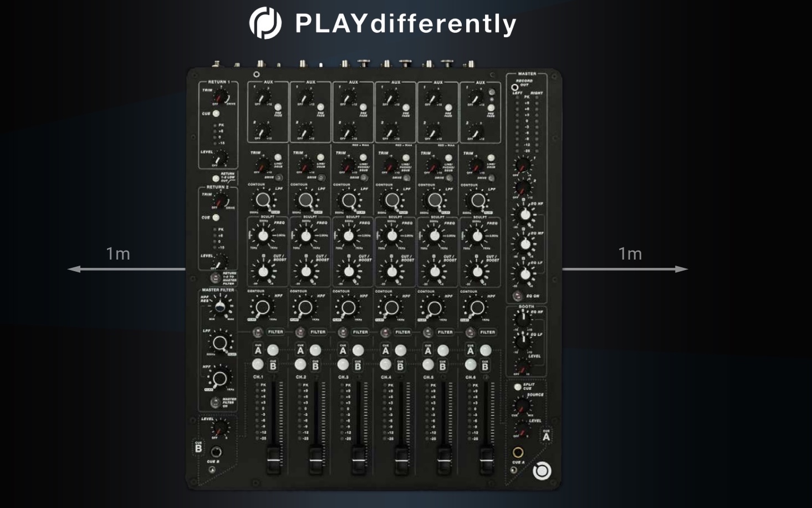This screenshot has width=812, height=508.
Task: Click channel 1 AUX 1 send knob
Action: point(262,97)
